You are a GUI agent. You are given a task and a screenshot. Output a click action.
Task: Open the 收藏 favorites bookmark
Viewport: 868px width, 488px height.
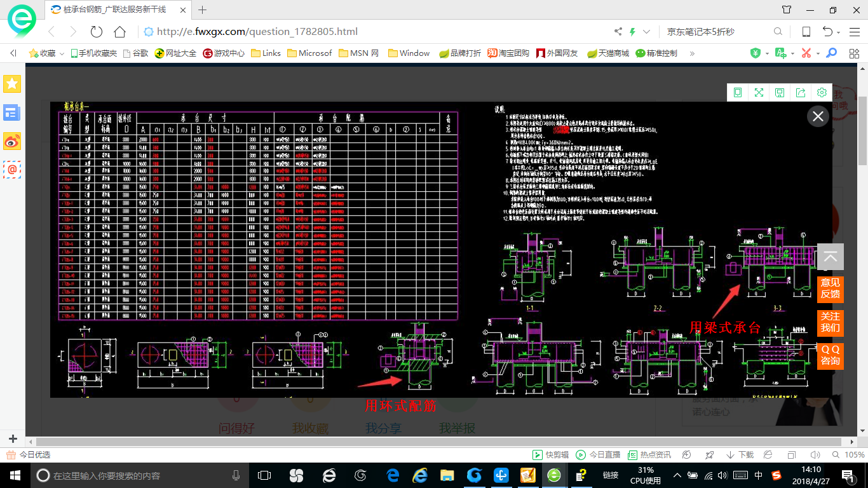(42, 53)
